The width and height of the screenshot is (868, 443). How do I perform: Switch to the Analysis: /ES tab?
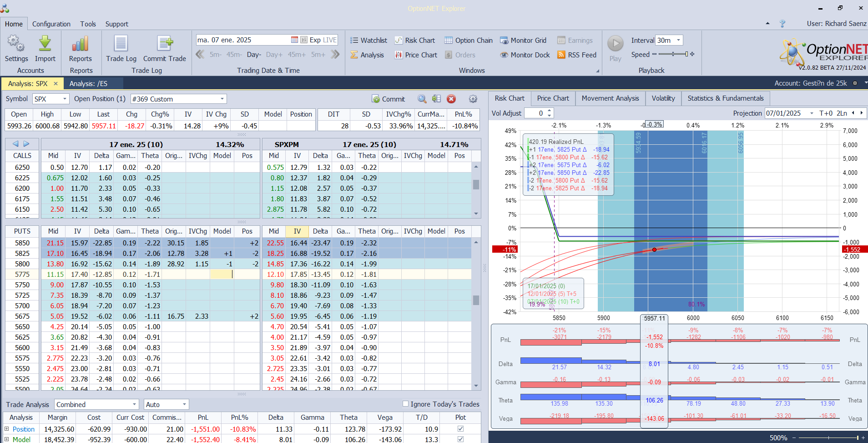[x=88, y=84]
